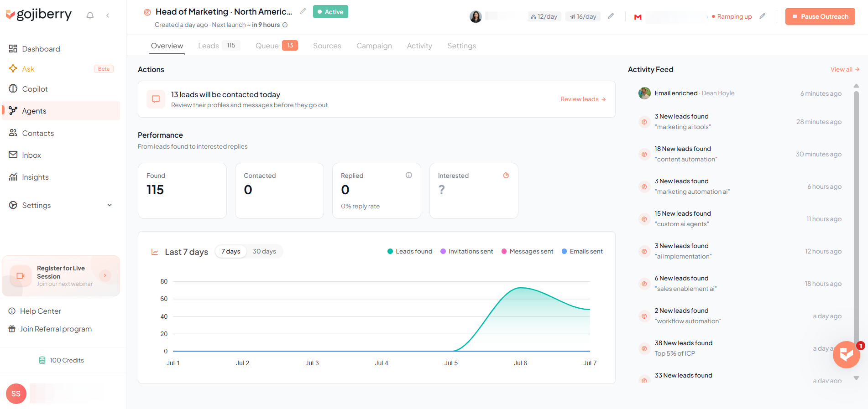The image size is (868, 409).
Task: Toggle Leads found legend series
Action: (x=410, y=251)
